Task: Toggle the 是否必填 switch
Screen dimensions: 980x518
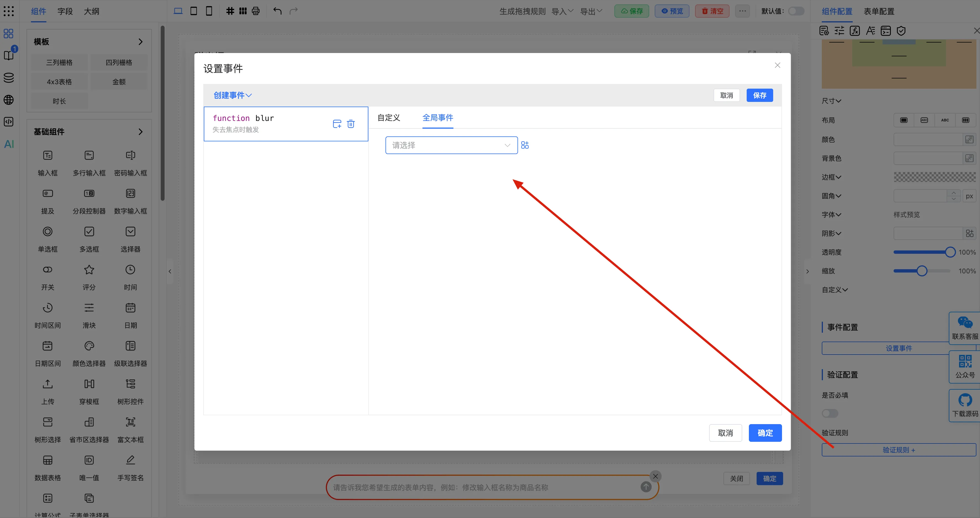Action: coord(830,413)
